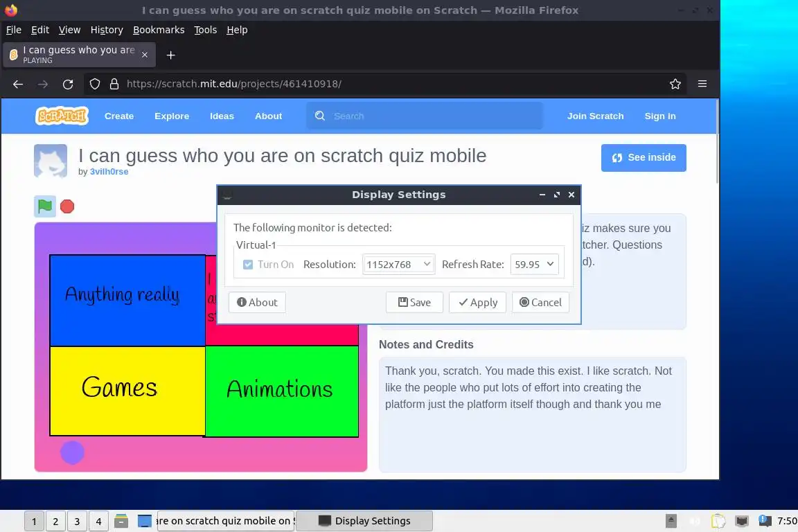The image size is (798, 532).
Task: Open the Resolution dropdown showing 1152x768
Action: [x=398, y=264]
